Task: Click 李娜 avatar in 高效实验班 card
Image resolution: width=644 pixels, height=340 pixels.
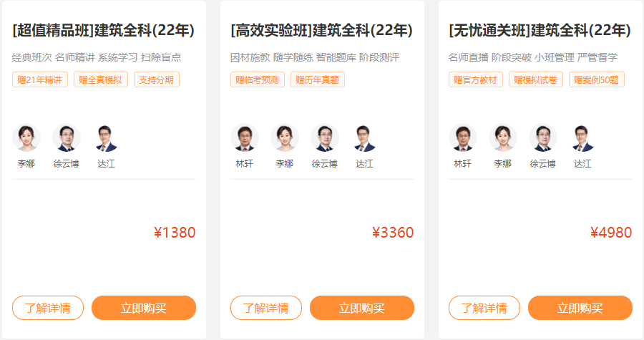Action: 285,137
